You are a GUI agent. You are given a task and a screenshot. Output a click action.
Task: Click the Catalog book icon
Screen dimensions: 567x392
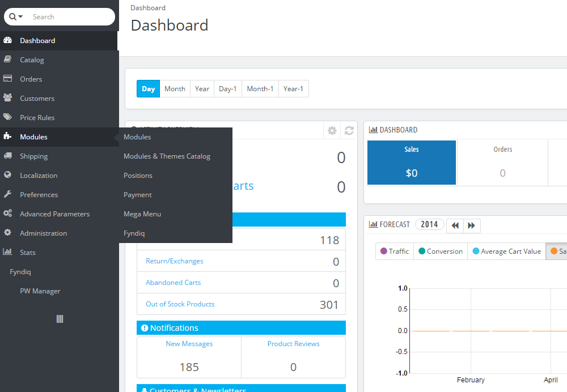point(7,60)
